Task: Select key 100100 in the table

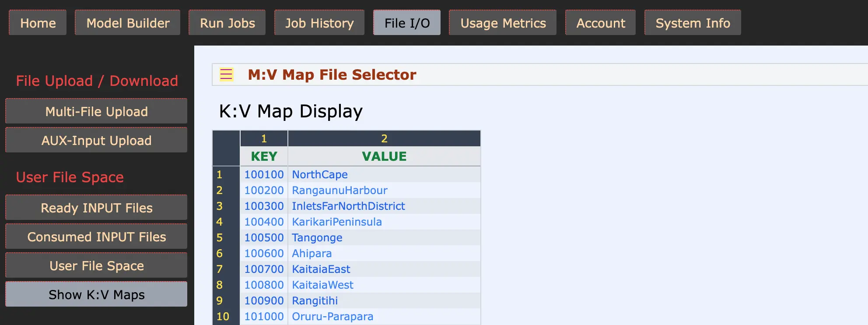Action: 264,174
